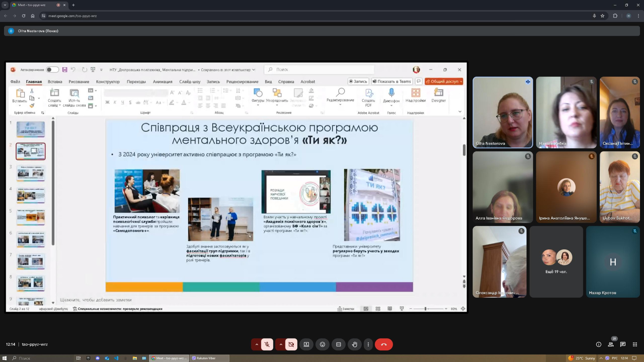Click the raise hand icon

(x=355, y=344)
